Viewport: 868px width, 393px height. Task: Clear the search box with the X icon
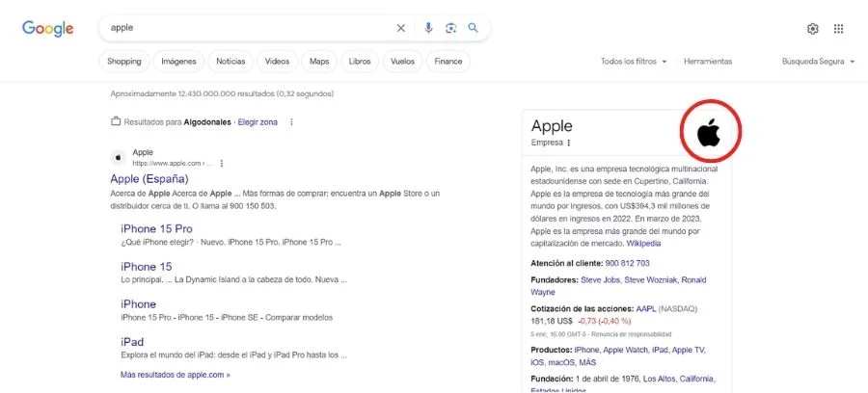pos(401,28)
